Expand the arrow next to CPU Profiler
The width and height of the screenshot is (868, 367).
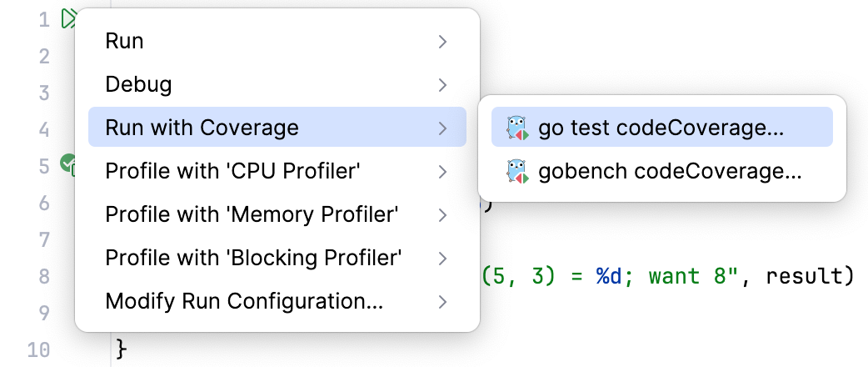click(x=443, y=171)
